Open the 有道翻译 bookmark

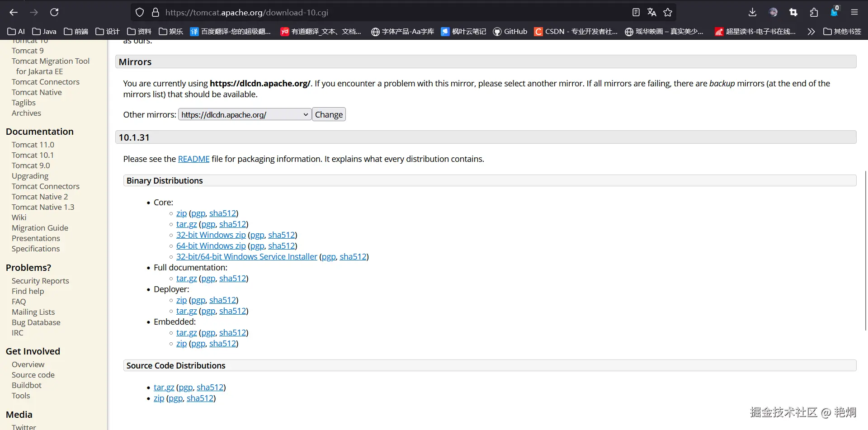[321, 31]
